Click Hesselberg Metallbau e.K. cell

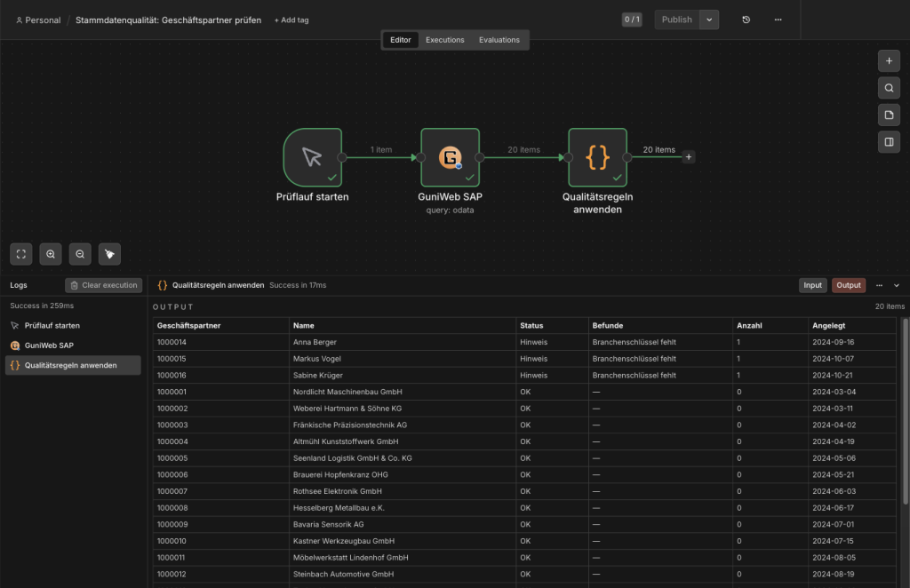point(403,508)
